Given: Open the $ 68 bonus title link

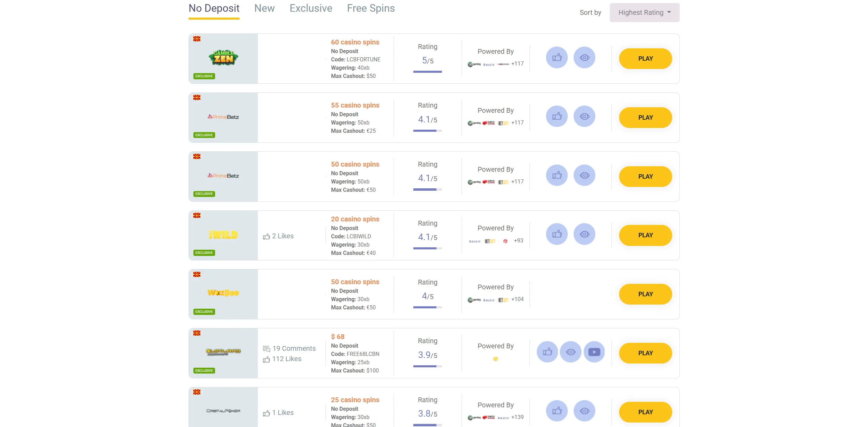Looking at the screenshot, I should pos(338,337).
